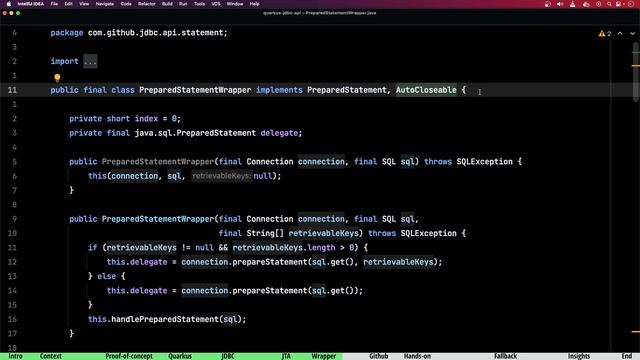640x360 pixels.
Task: Click the 'delegate' field in its declaration
Action: tap(279, 133)
